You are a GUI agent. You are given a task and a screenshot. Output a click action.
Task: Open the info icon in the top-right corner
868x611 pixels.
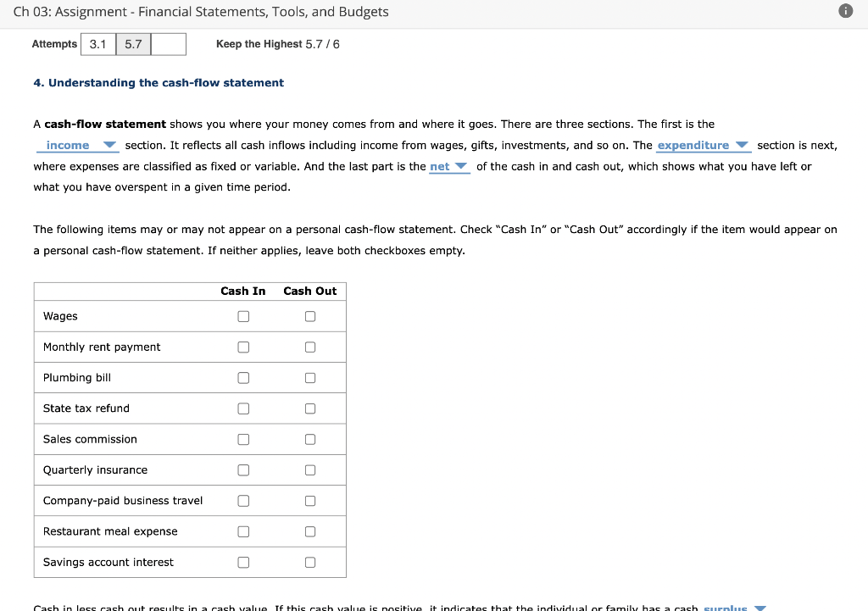[844, 12]
